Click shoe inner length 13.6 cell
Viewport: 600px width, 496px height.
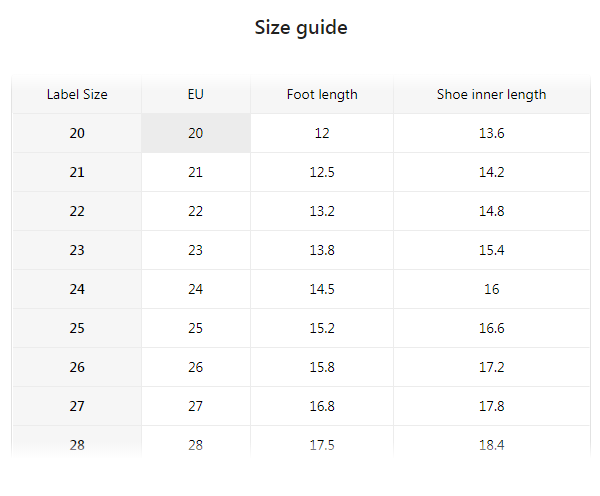pyautogui.click(x=491, y=133)
